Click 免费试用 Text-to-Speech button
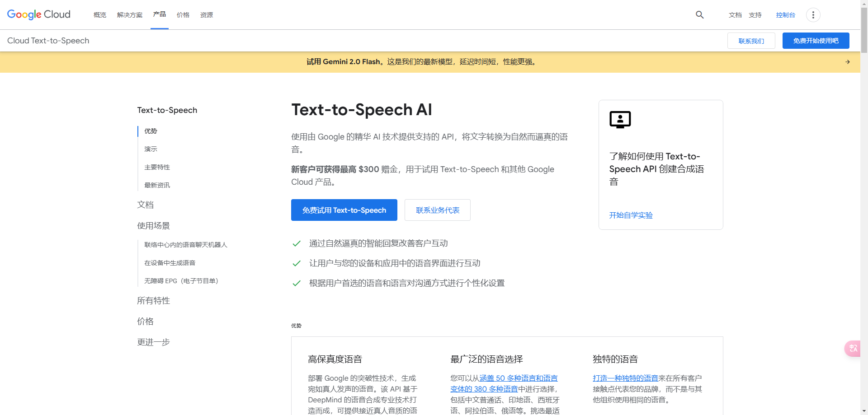The width and height of the screenshot is (868, 415). (x=344, y=210)
